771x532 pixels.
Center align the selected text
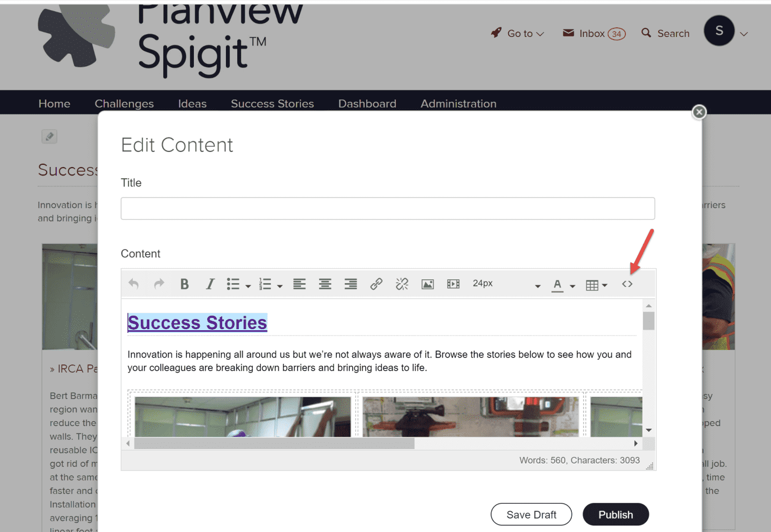click(x=325, y=284)
